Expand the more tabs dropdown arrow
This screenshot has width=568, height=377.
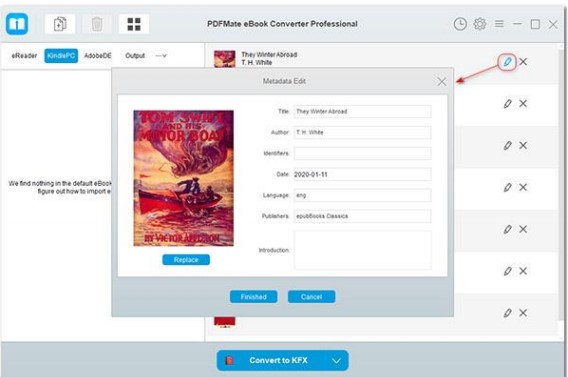click(x=161, y=56)
